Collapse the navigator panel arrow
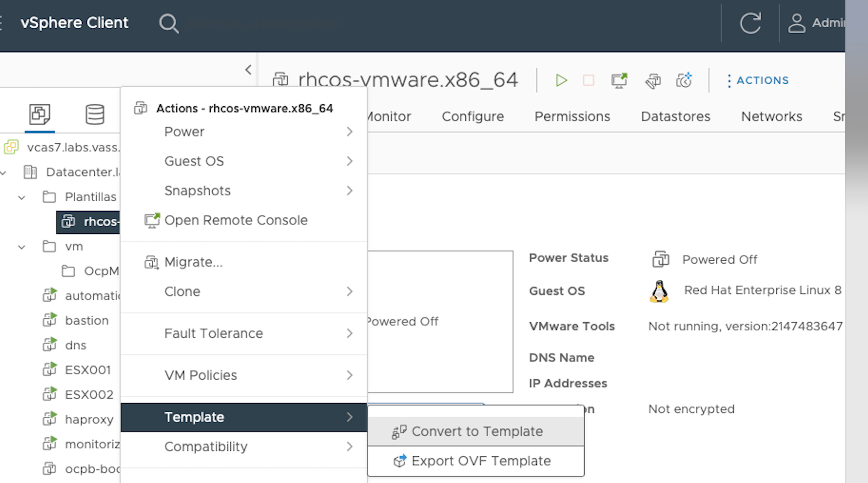868x483 pixels. point(248,70)
